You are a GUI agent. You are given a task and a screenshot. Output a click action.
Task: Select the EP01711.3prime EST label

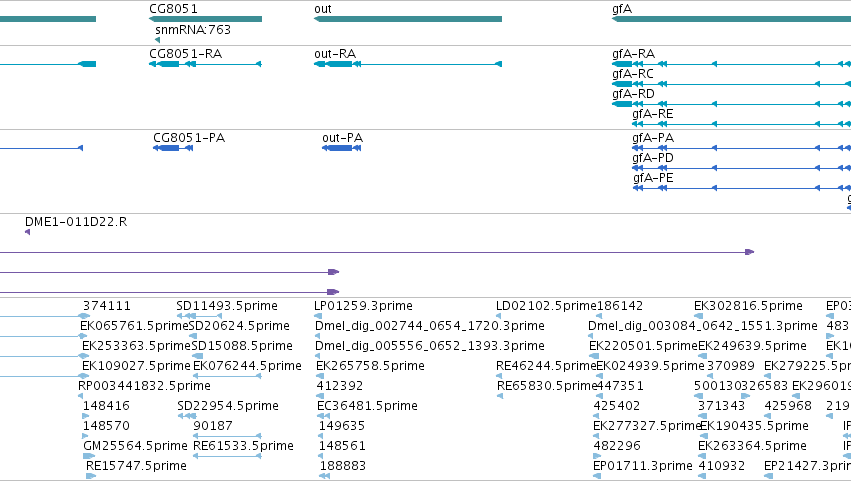643,467
